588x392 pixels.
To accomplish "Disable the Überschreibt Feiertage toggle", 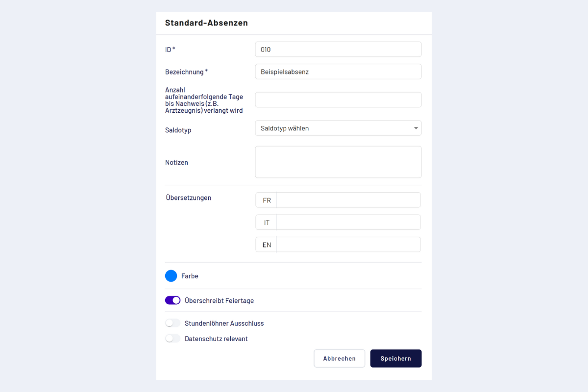I will pos(173,300).
